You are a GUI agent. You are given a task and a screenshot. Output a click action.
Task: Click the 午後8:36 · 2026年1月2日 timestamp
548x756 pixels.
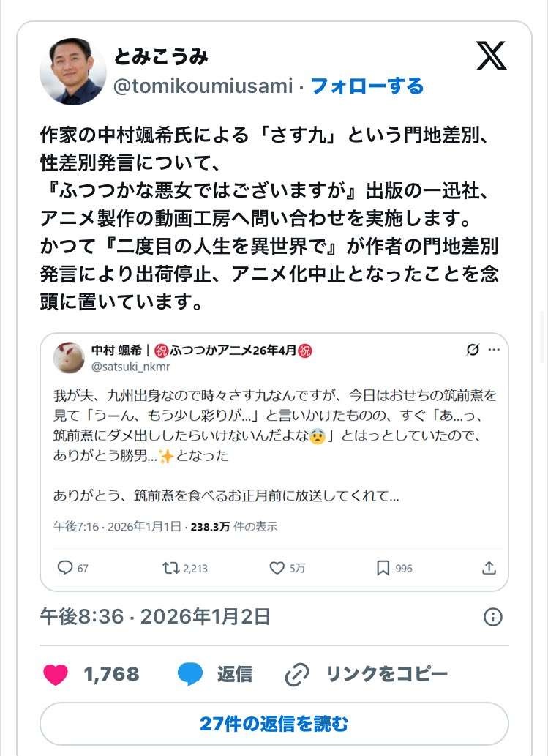pyautogui.click(x=155, y=617)
